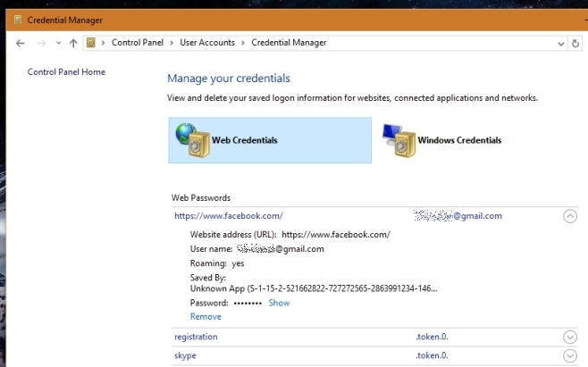Open Control Panel Home link
Viewport: 588px width, 367px height.
[x=66, y=72]
